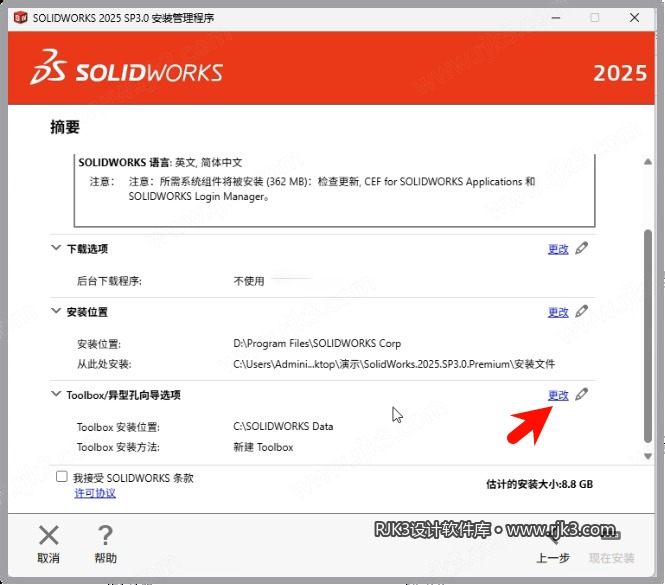Click the install path D:\Program Files\SOLIDWORKS Corp
This screenshot has height=585, width=665.
point(317,343)
